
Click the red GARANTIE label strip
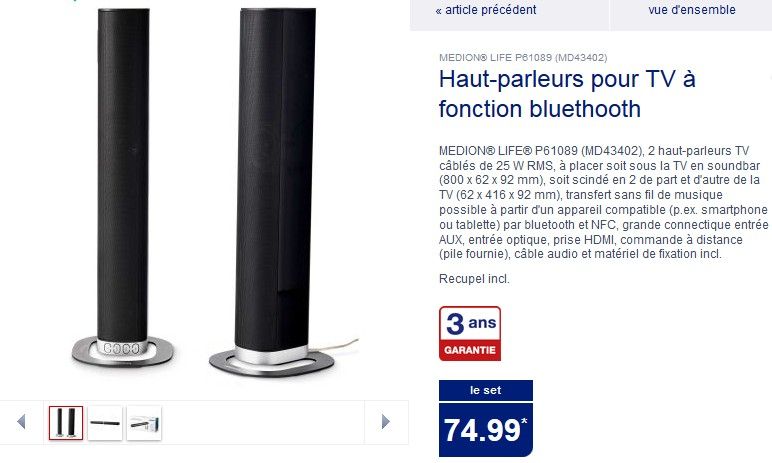[x=470, y=350]
